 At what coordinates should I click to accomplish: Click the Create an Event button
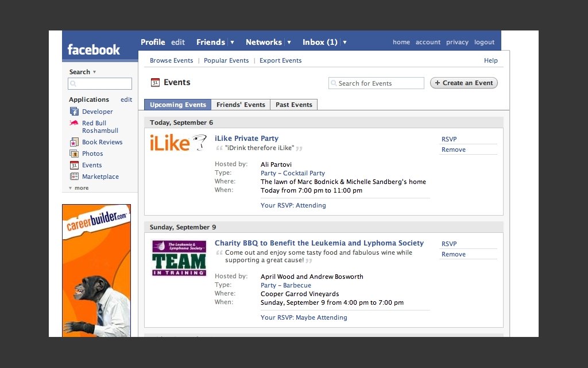(x=464, y=83)
